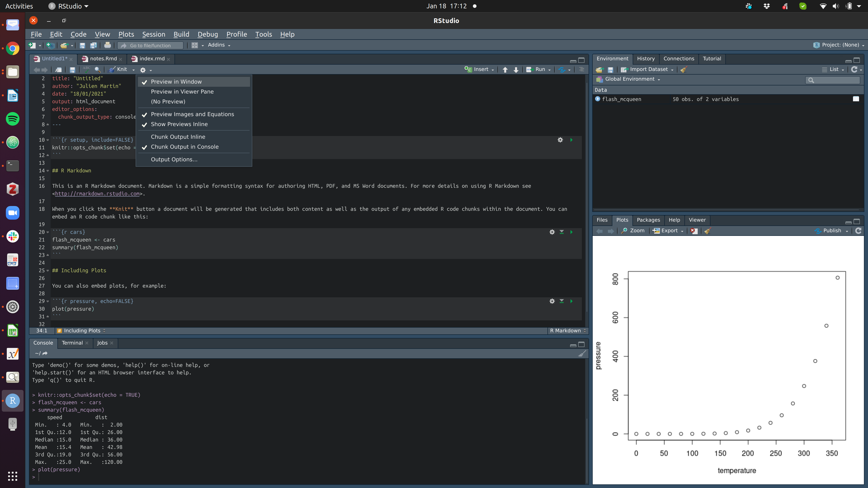Switch to the notes.Rmd tab

point(103,59)
